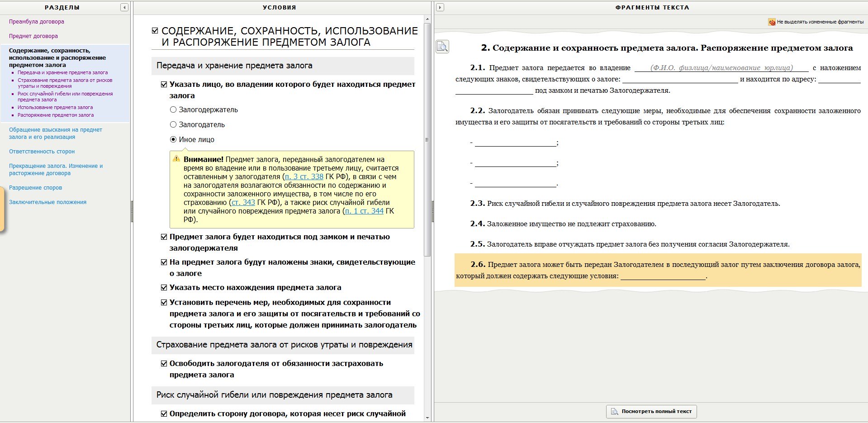Uncheck "Указать лицо, во владении которого" checkbox
The image size is (868, 423).
click(164, 84)
